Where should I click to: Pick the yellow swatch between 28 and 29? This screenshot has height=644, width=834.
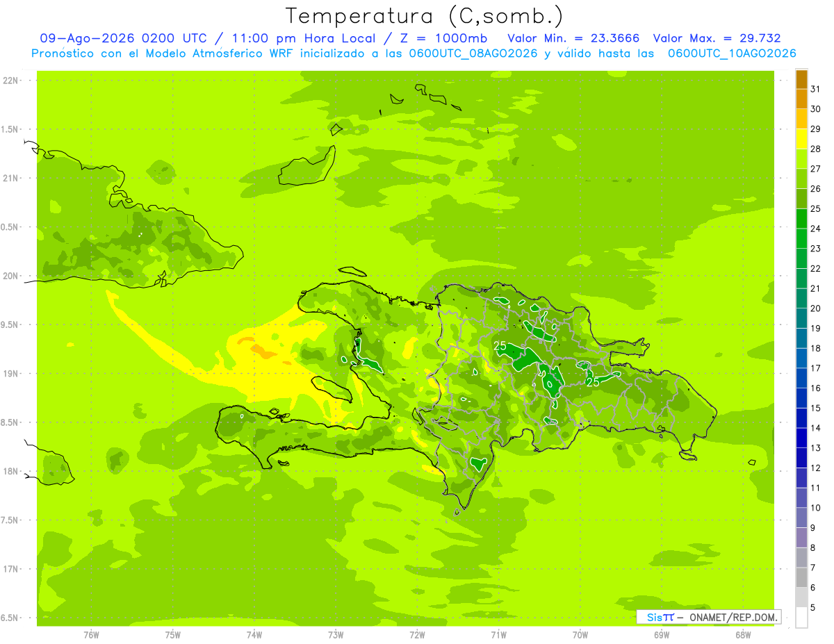pos(801,138)
